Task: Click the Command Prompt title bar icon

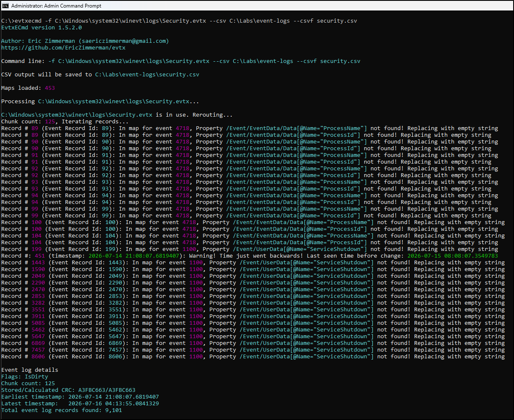Action: pos(5,6)
